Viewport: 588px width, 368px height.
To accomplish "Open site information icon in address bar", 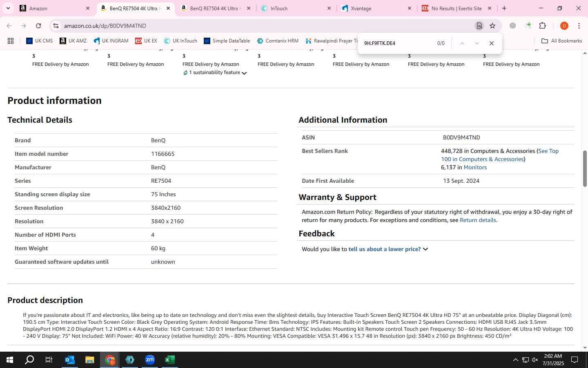I will point(56,26).
